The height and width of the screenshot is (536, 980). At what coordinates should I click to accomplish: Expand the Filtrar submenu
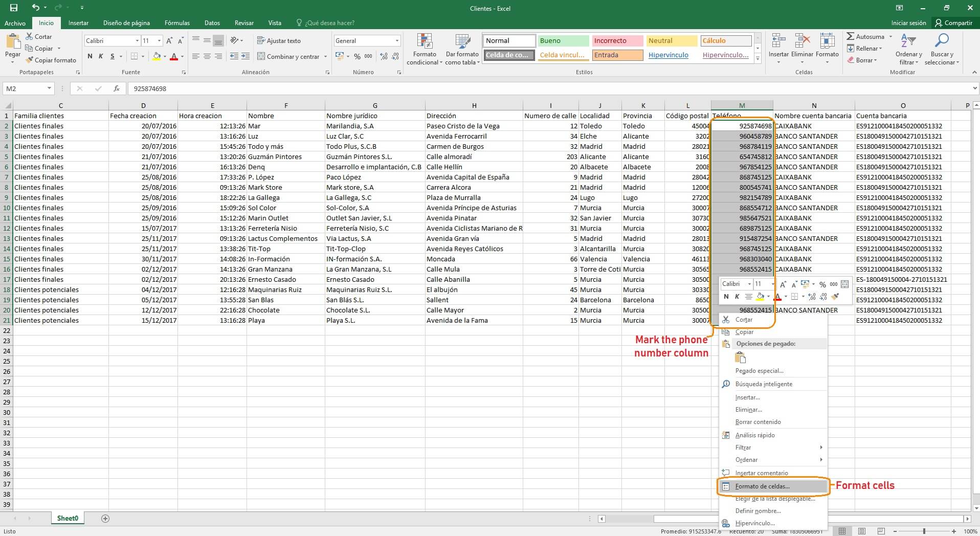click(x=821, y=448)
